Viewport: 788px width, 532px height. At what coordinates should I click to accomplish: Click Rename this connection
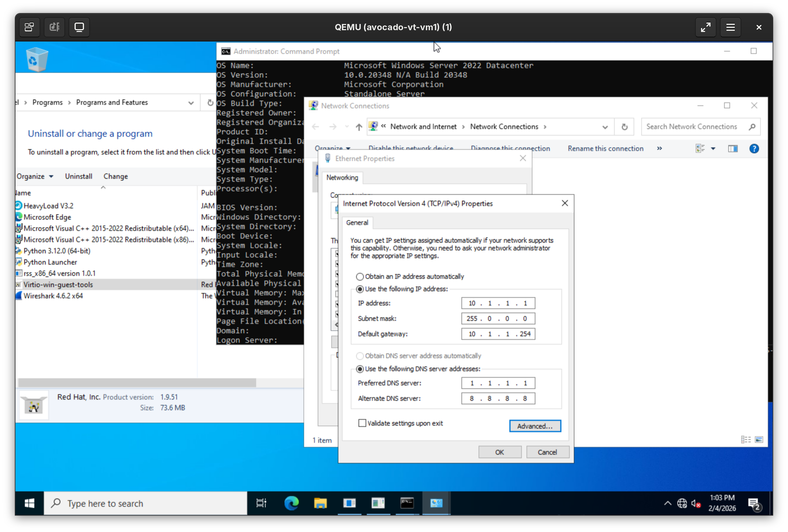tap(605, 149)
